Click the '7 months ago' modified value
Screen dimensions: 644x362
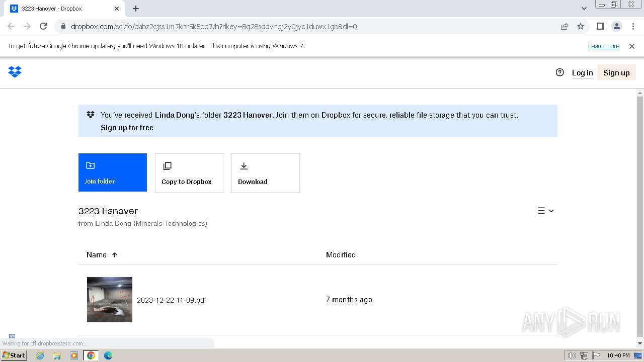[x=349, y=300]
